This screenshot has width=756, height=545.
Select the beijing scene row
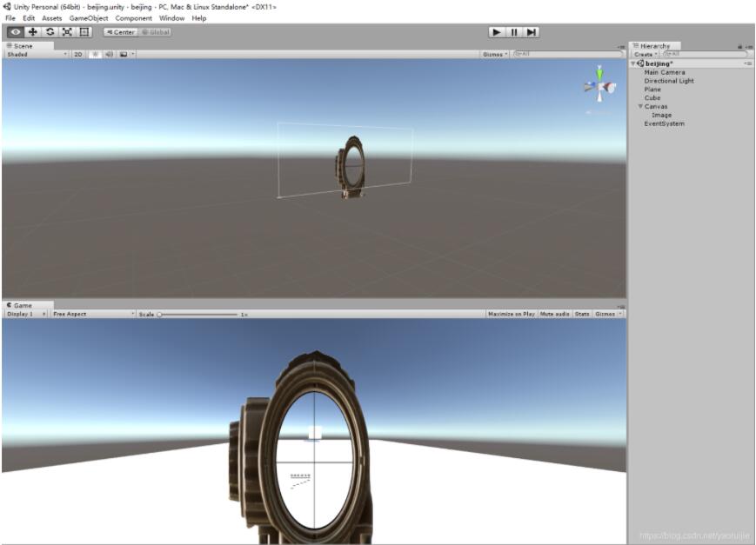(x=692, y=63)
